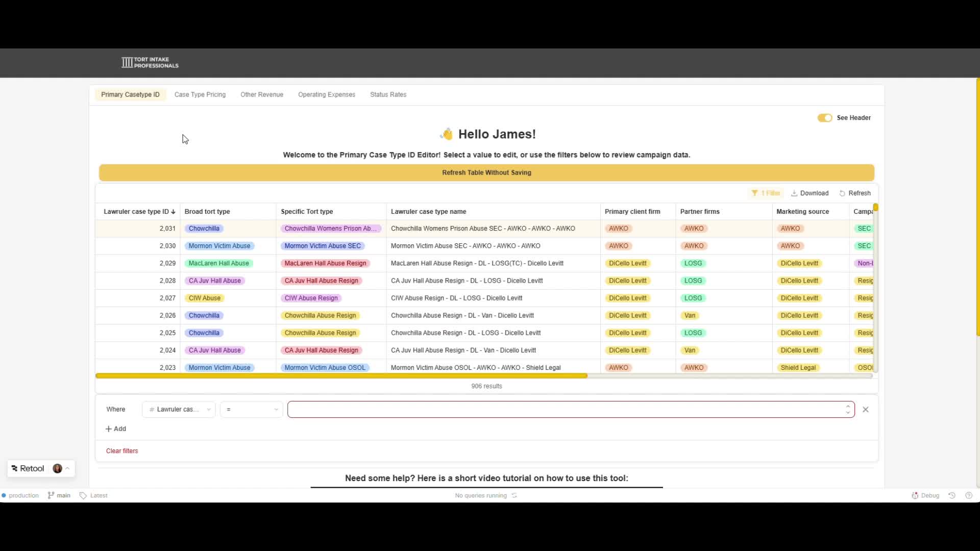Click the filter value input field
The image size is (980, 551).
pyautogui.click(x=566, y=410)
